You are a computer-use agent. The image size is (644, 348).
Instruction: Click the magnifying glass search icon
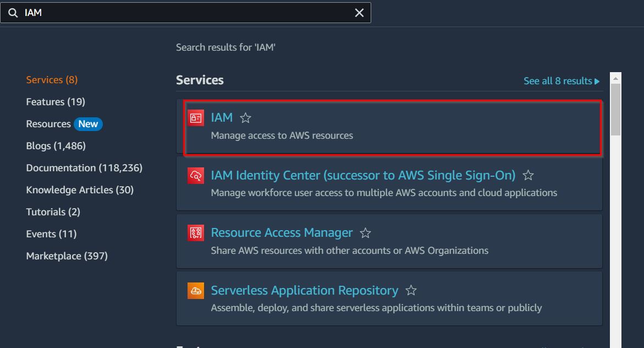coord(13,13)
